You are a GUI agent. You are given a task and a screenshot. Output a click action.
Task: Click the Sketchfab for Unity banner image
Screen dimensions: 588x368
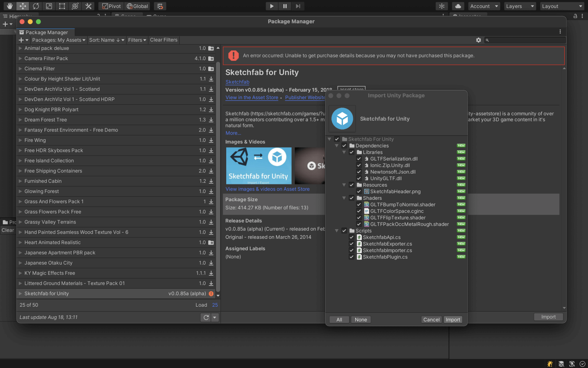click(x=259, y=165)
